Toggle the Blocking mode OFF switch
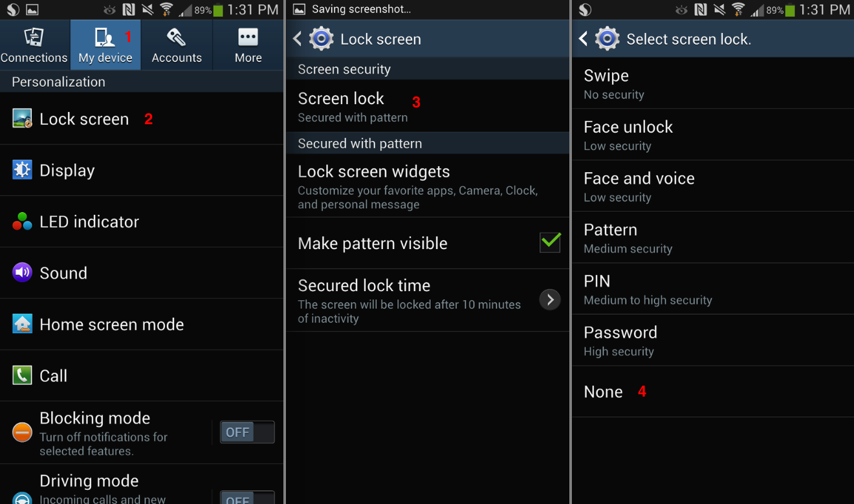The width and height of the screenshot is (854, 504). pyautogui.click(x=247, y=432)
